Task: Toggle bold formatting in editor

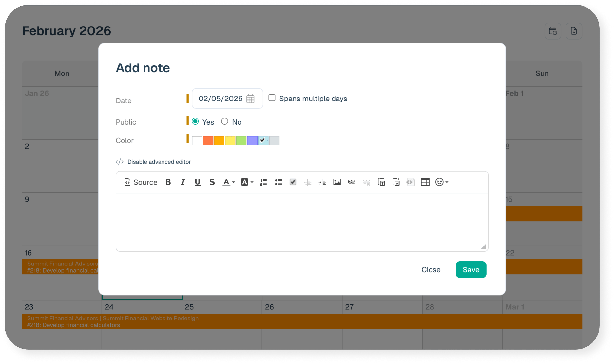Action: click(x=168, y=182)
